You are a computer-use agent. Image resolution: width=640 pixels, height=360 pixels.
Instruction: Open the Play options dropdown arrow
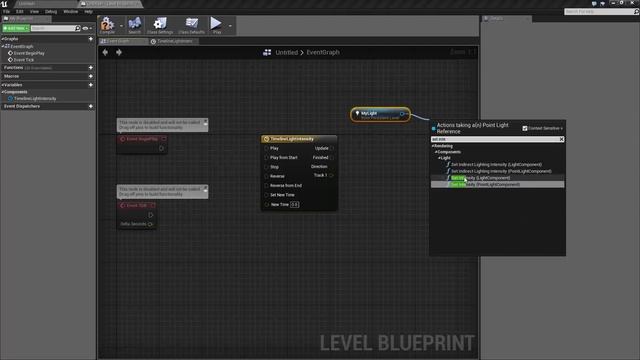[x=230, y=26]
